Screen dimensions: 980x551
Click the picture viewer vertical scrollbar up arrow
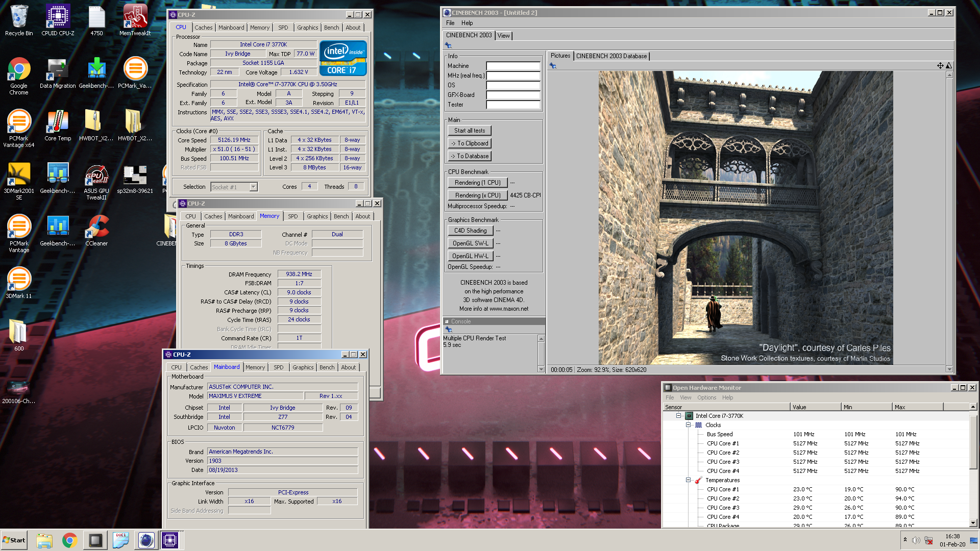[x=949, y=75]
